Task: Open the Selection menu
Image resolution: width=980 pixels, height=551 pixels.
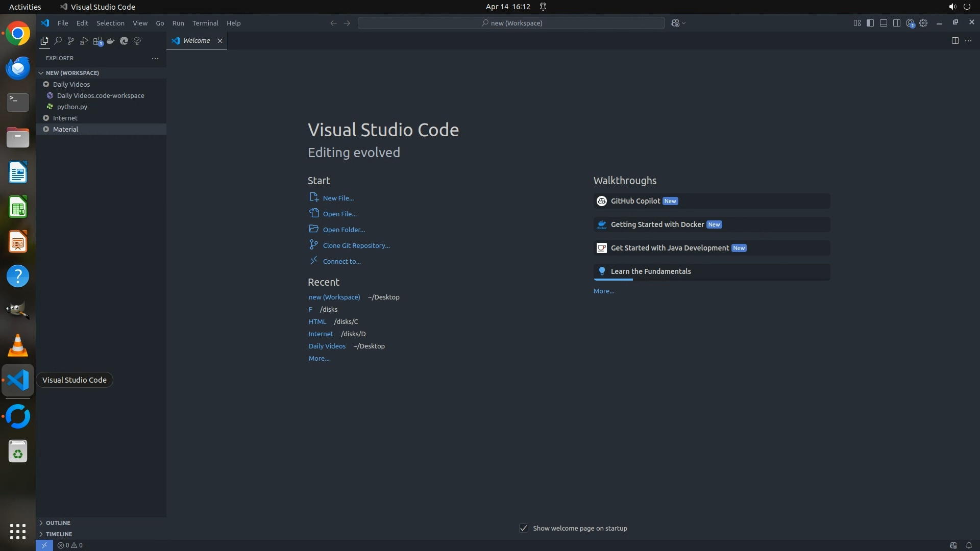Action: [110, 23]
